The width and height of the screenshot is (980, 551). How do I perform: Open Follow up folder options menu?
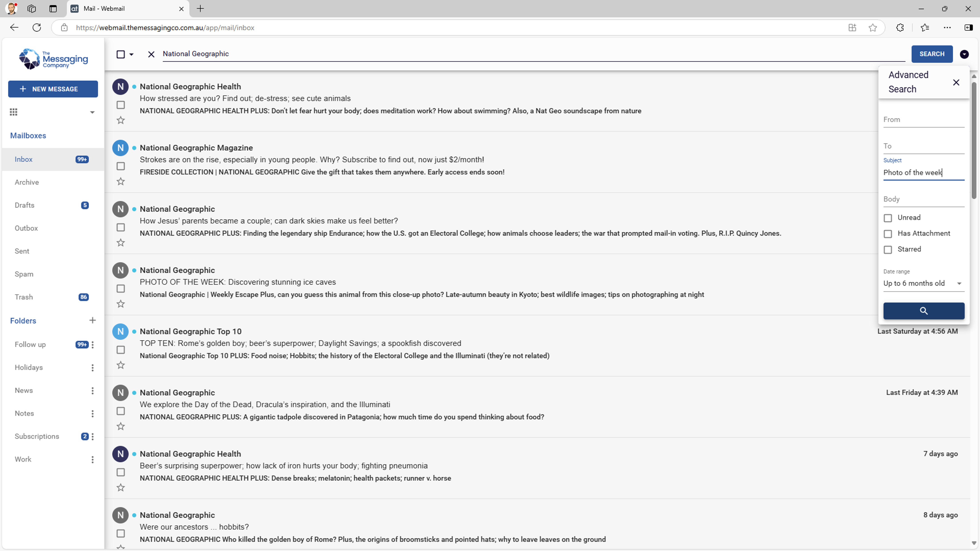(92, 345)
